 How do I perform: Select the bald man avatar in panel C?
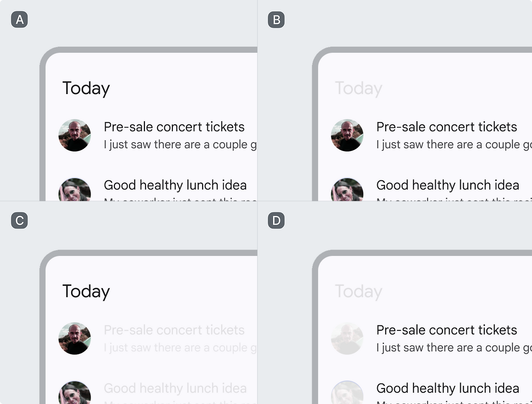click(75, 338)
